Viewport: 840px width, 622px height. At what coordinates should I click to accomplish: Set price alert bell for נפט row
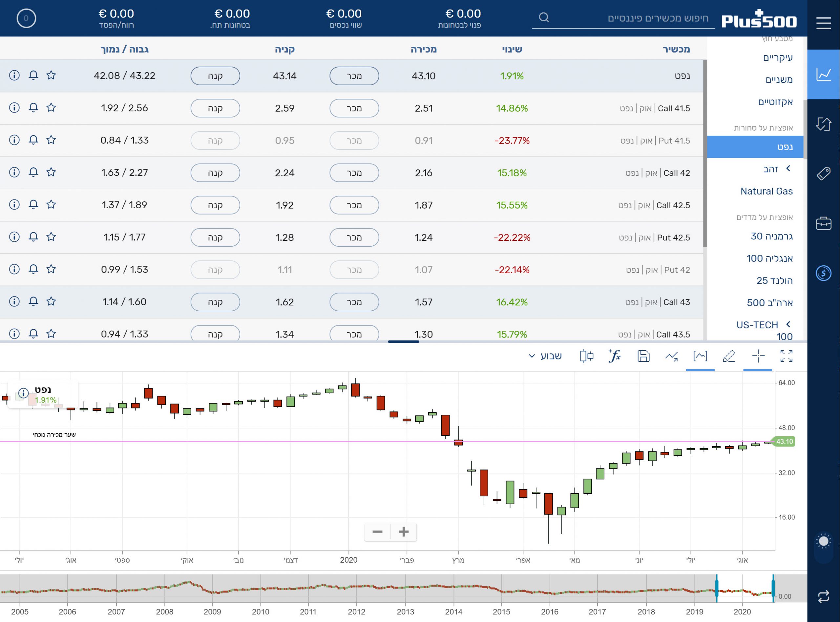(33, 75)
